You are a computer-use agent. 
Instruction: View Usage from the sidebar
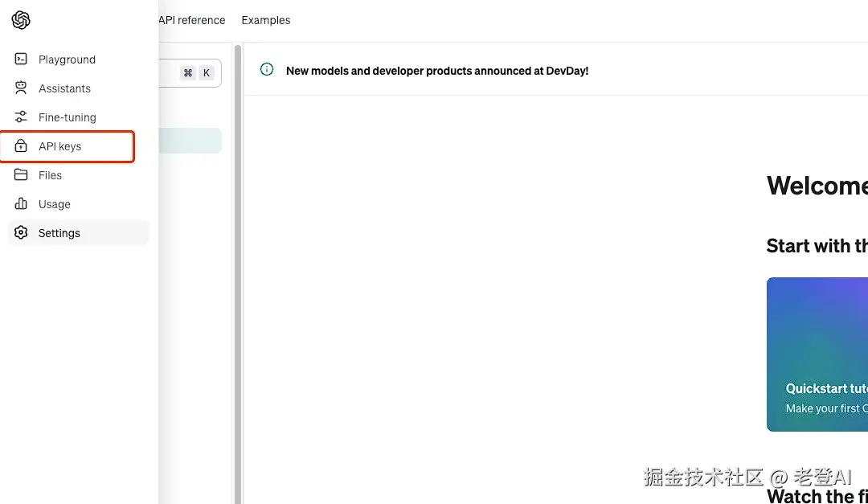coord(79,204)
